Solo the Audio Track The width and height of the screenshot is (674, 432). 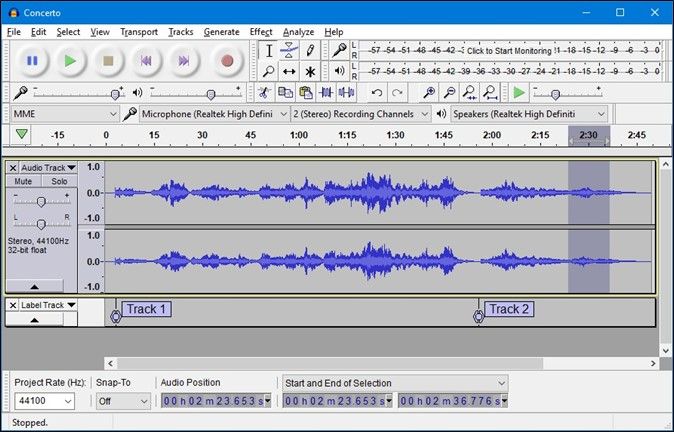pos(59,181)
